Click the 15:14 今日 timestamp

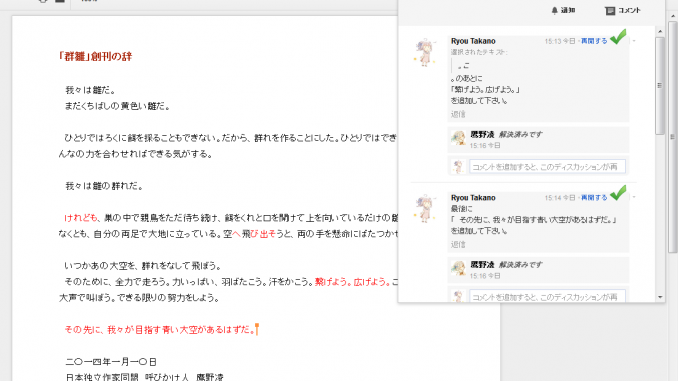(x=560, y=198)
